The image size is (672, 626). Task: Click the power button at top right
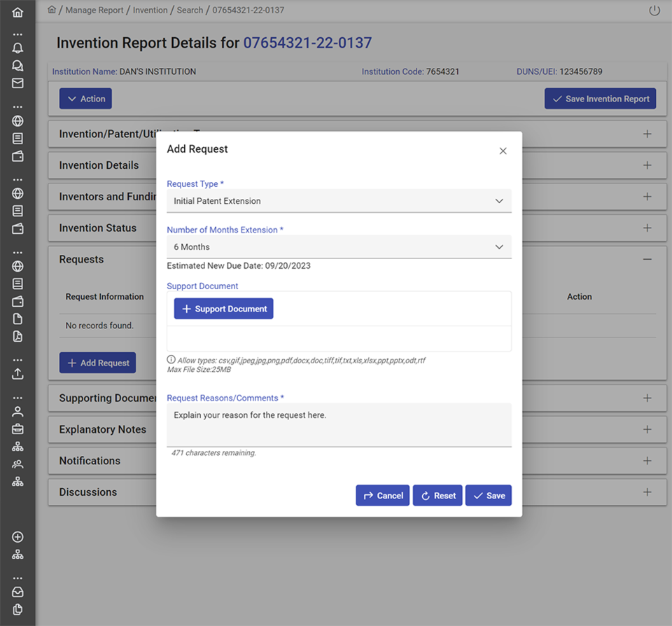[654, 10]
